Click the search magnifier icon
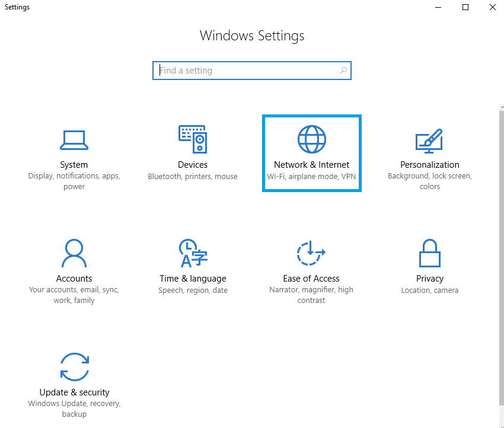The height and width of the screenshot is (428, 504). tap(343, 71)
